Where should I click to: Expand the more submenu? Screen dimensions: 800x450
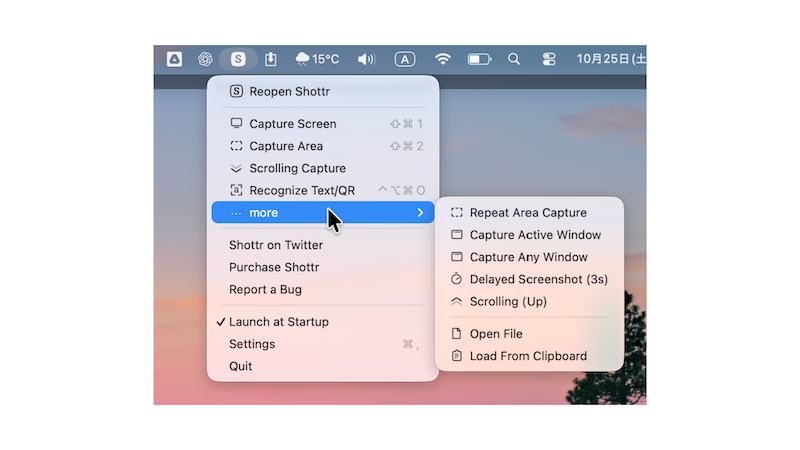[x=322, y=213]
